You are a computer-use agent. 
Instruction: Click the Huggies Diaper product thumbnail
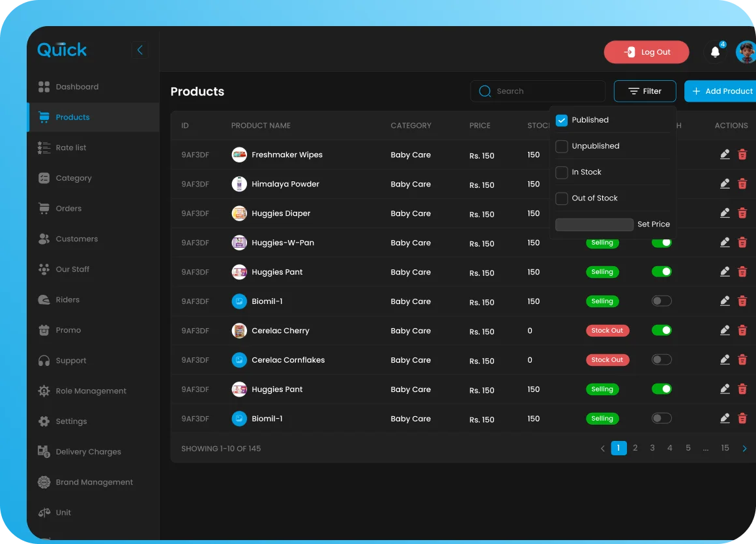[239, 213]
